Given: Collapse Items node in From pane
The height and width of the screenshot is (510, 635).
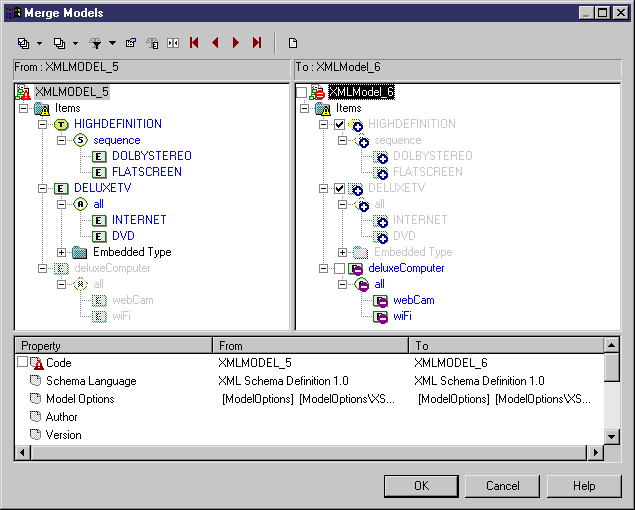Looking at the screenshot, I should point(23,109).
